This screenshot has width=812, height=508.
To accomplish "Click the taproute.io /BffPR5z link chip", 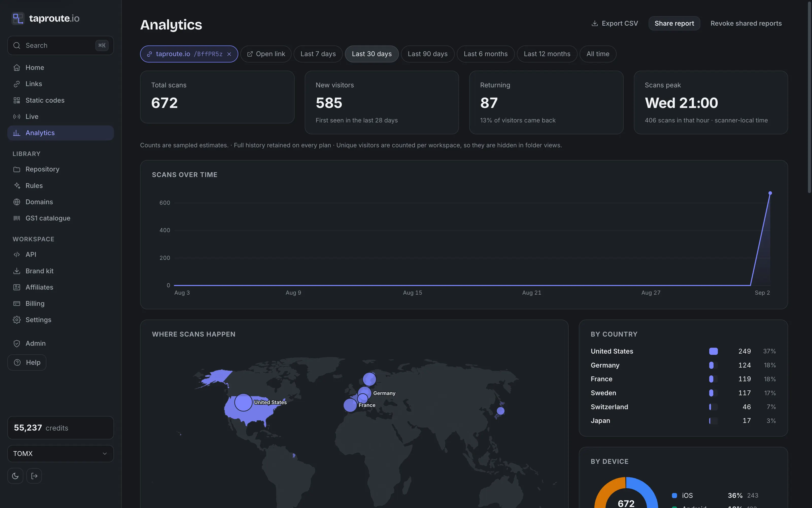I will (189, 54).
